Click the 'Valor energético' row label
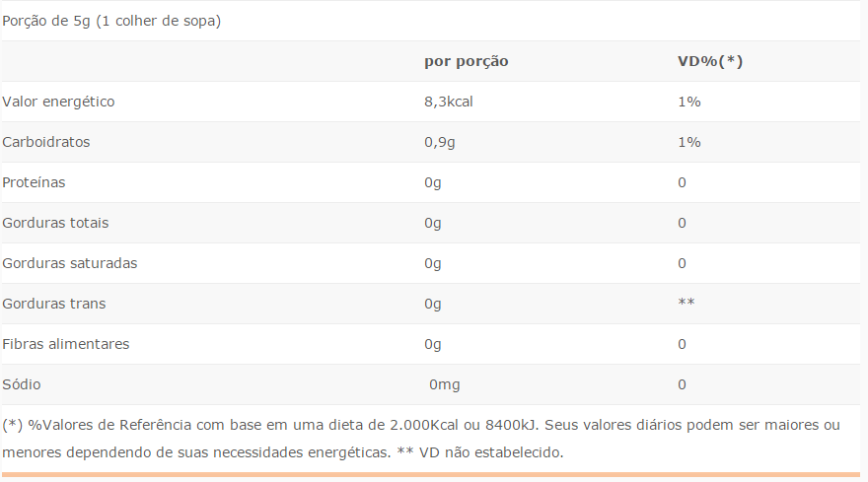This screenshot has height=482, width=868. (58, 102)
